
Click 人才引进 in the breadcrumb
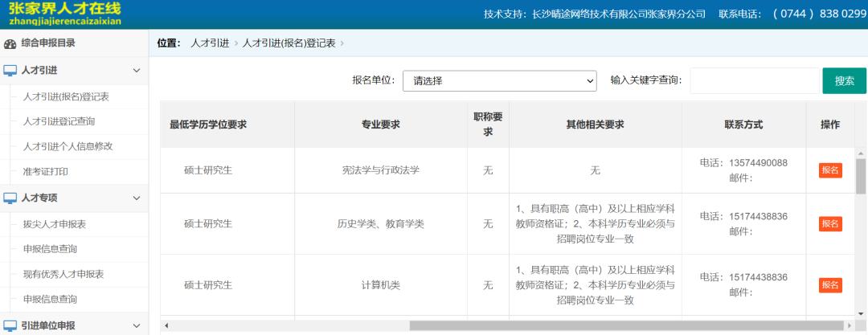(210, 43)
